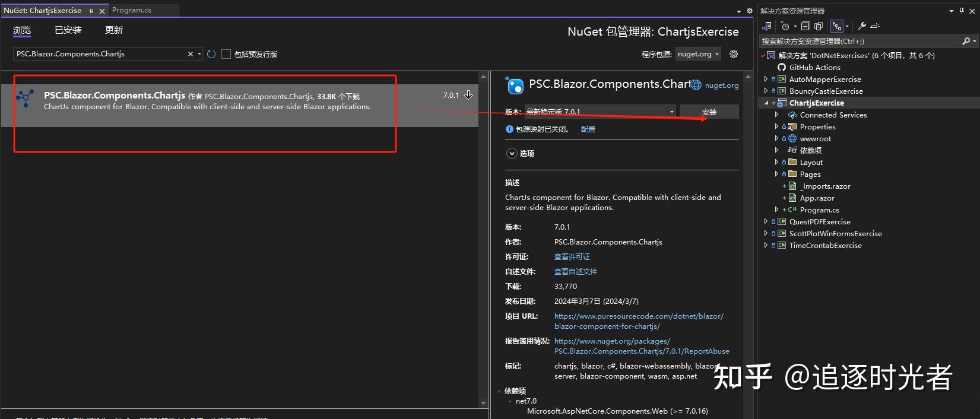Click the configure (配置) link
The width and height of the screenshot is (980, 419).
coord(588,129)
